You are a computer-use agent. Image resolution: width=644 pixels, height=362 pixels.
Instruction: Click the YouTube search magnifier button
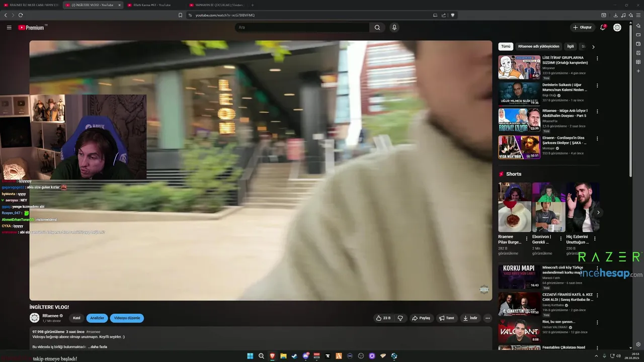377,28
